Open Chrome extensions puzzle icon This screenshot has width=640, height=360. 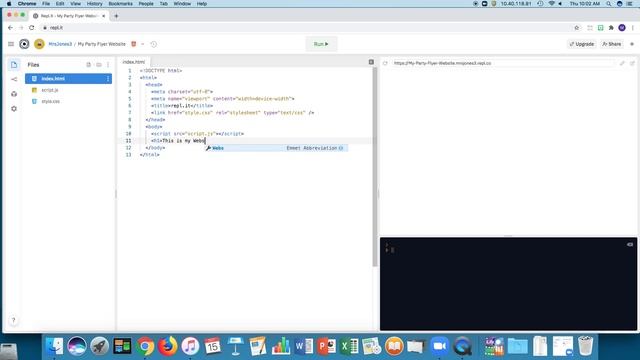611,27
